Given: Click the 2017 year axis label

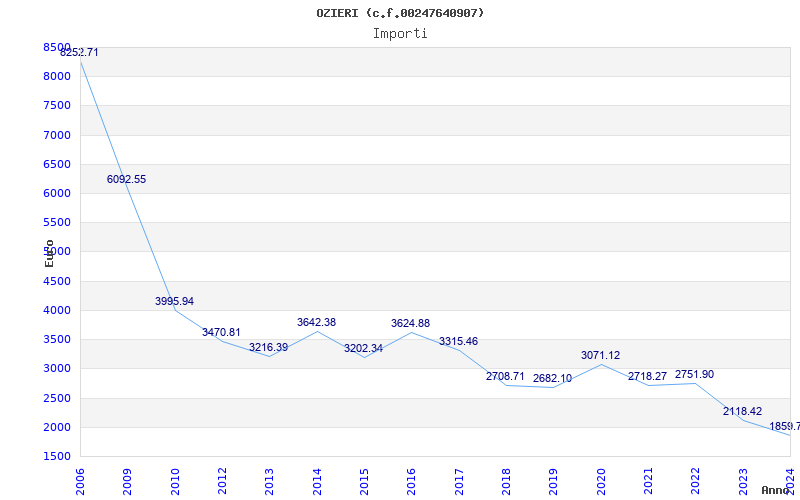Looking at the screenshot, I should point(459,482).
